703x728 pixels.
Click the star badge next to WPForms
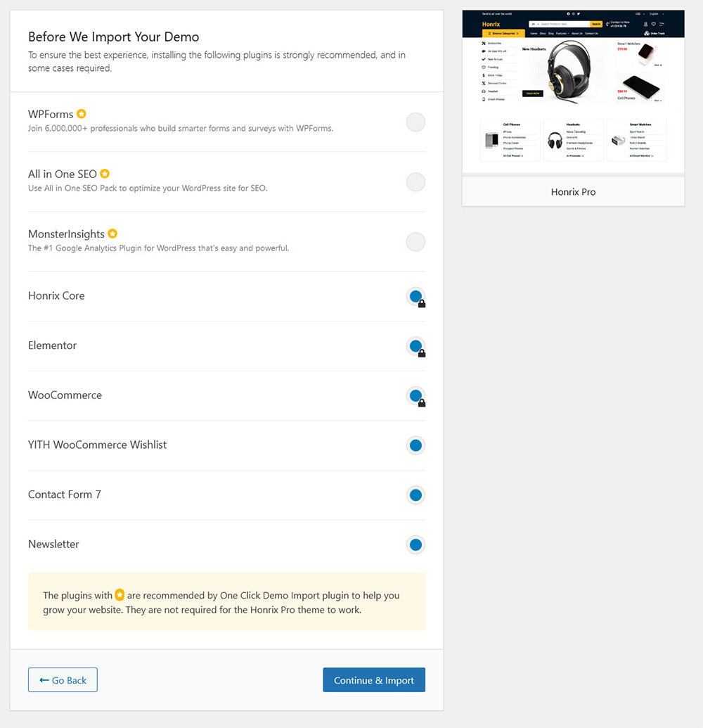(x=82, y=114)
